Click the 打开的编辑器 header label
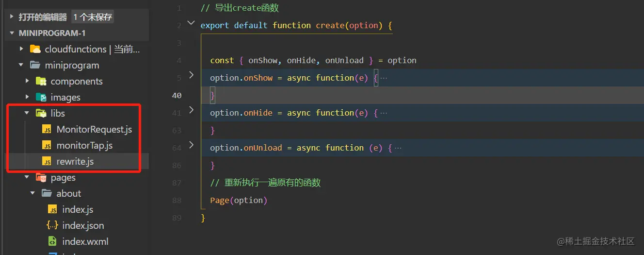Viewport: 644px width, 255px height. pyautogui.click(x=43, y=17)
